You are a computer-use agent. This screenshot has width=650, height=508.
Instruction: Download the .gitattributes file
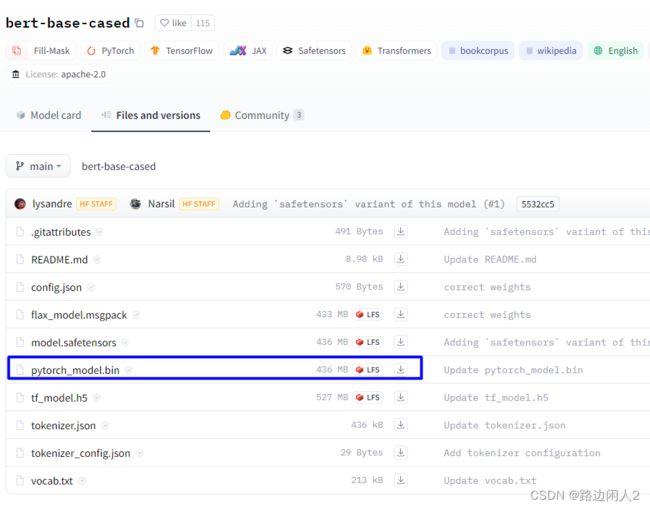400,231
